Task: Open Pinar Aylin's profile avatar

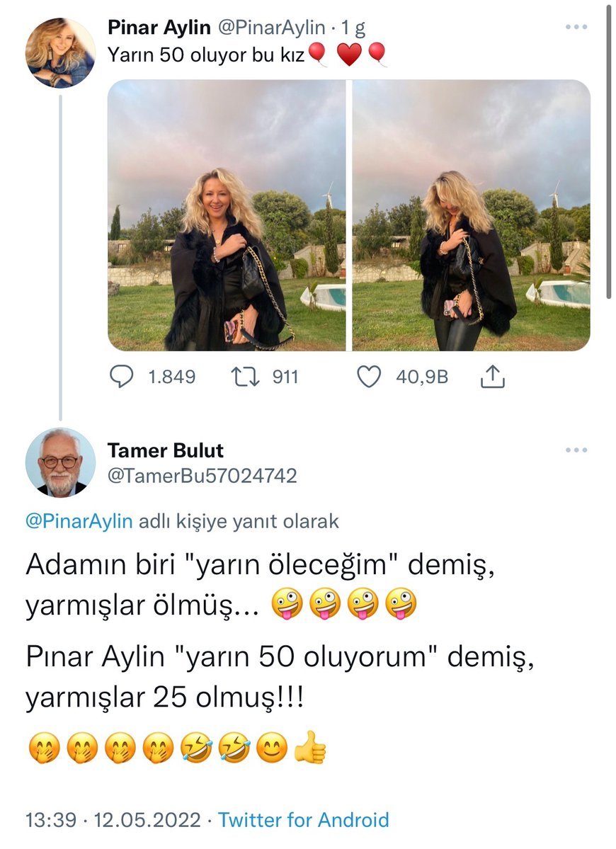Action: click(x=60, y=53)
